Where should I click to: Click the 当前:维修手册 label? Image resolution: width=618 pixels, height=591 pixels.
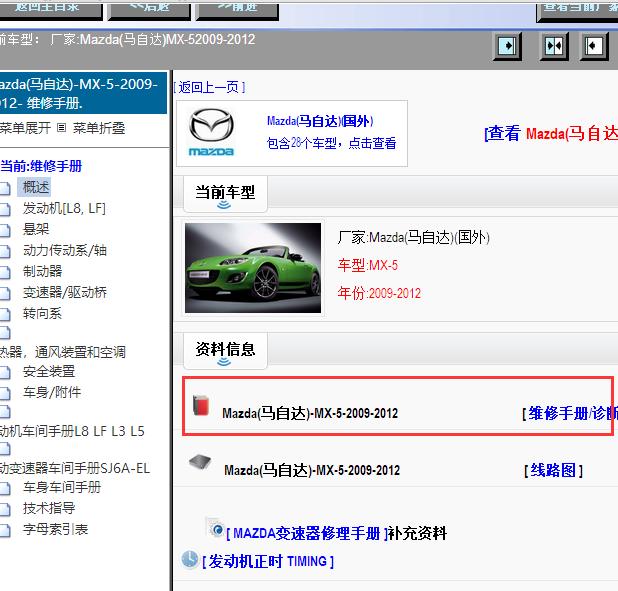click(41, 166)
